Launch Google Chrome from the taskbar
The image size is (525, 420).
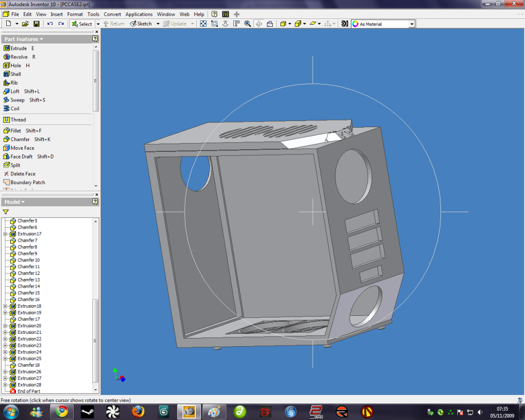coord(62,412)
